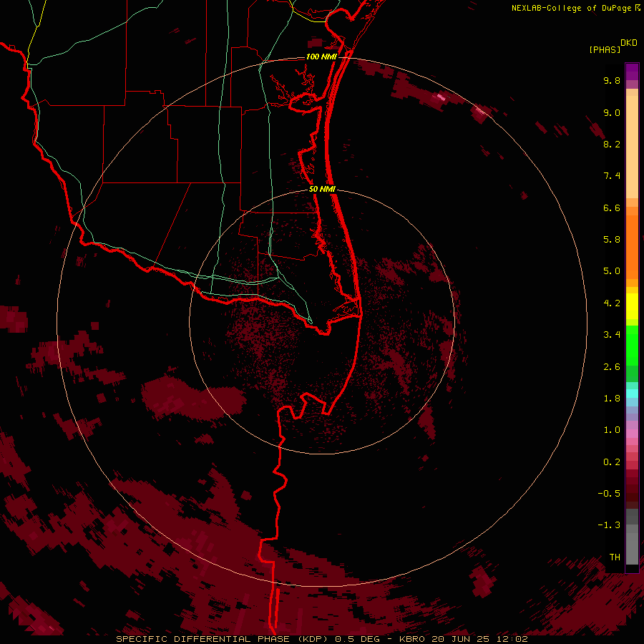Click the 3.4 scale value
Viewport: 644px width, 644px height.
click(x=612, y=335)
